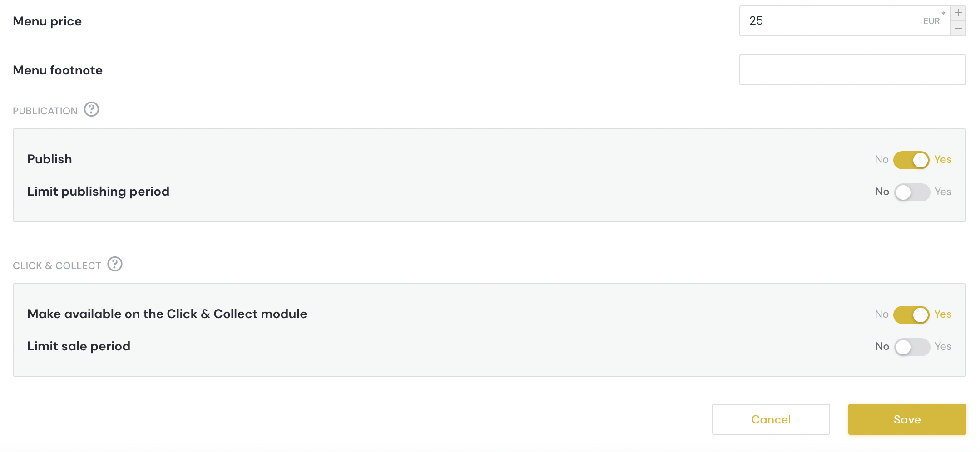Disable Click & Collect module availability switch
Viewport: 980px width, 452px height.
(911, 314)
